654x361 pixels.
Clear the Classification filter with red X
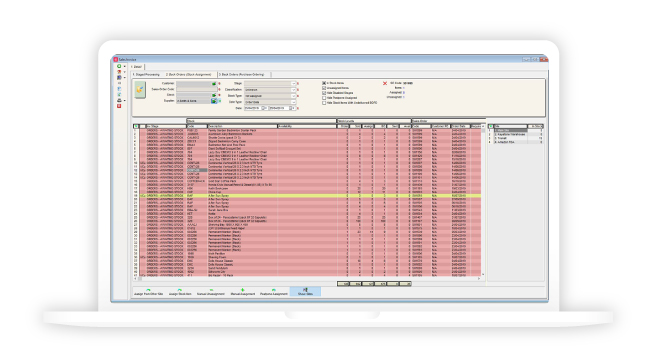(298, 90)
